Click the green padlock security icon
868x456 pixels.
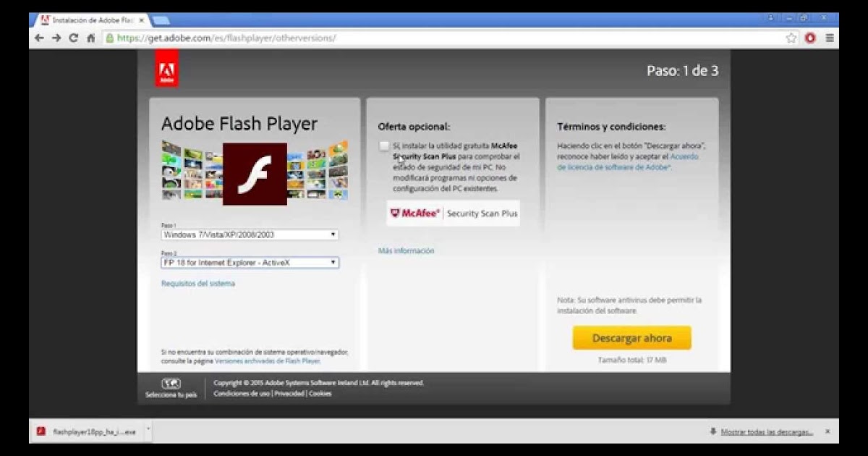click(110, 38)
